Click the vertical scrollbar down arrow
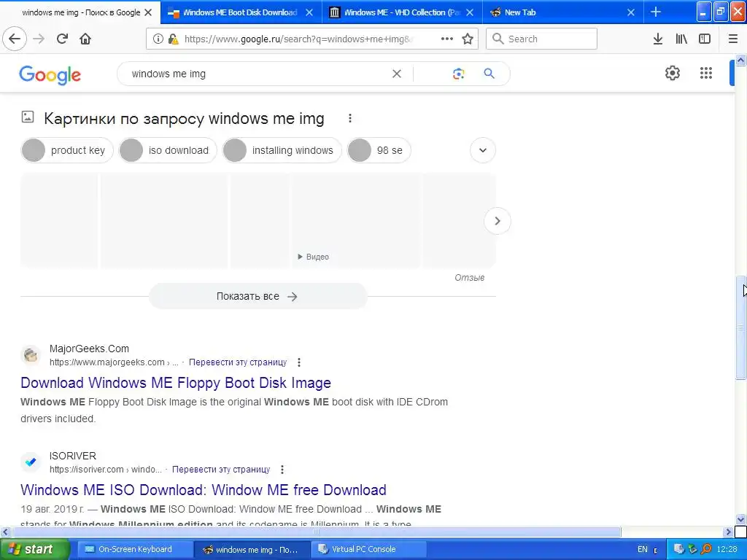The image size is (747, 560). coord(741,519)
